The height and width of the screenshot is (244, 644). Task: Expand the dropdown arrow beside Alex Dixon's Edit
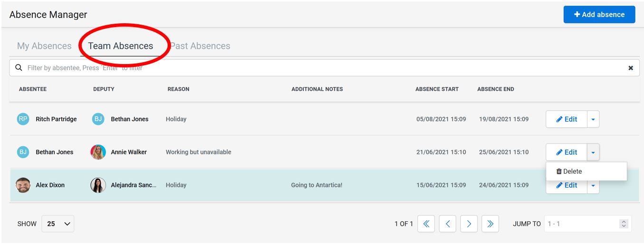[x=593, y=186]
